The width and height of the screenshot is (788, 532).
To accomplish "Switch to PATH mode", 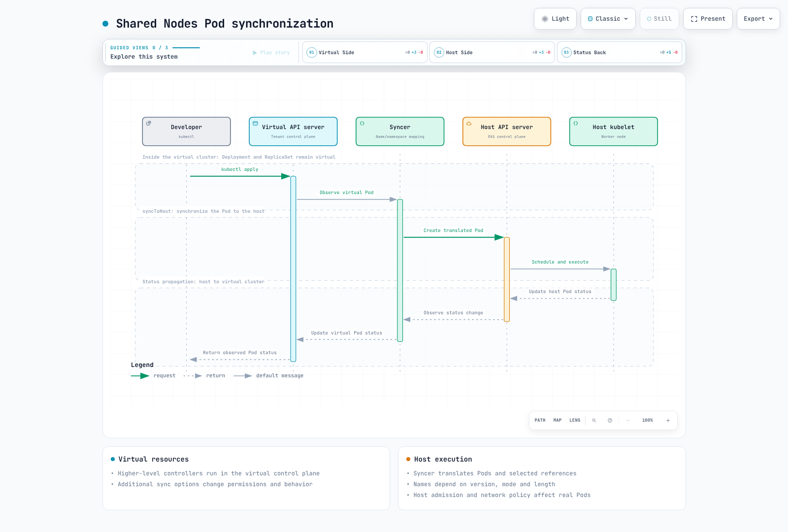I will point(540,421).
